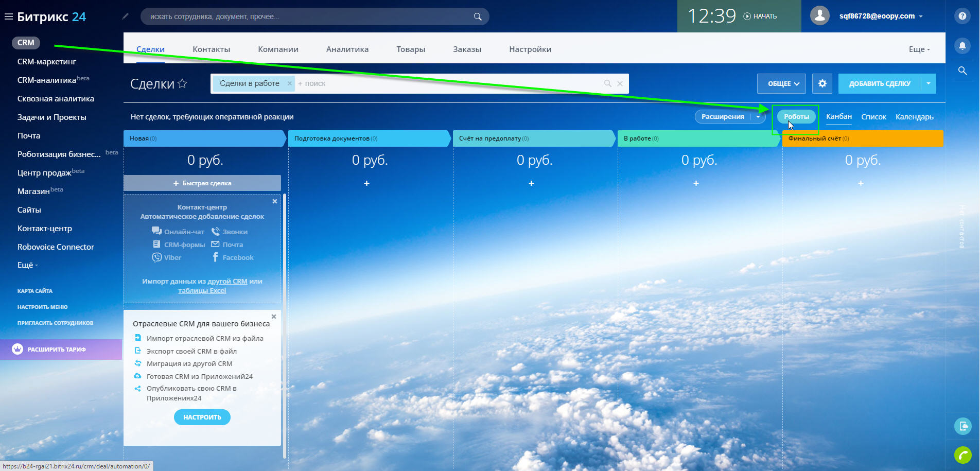Close the Отраслевые CRM panel
The height and width of the screenshot is (471, 980).
coord(274,317)
